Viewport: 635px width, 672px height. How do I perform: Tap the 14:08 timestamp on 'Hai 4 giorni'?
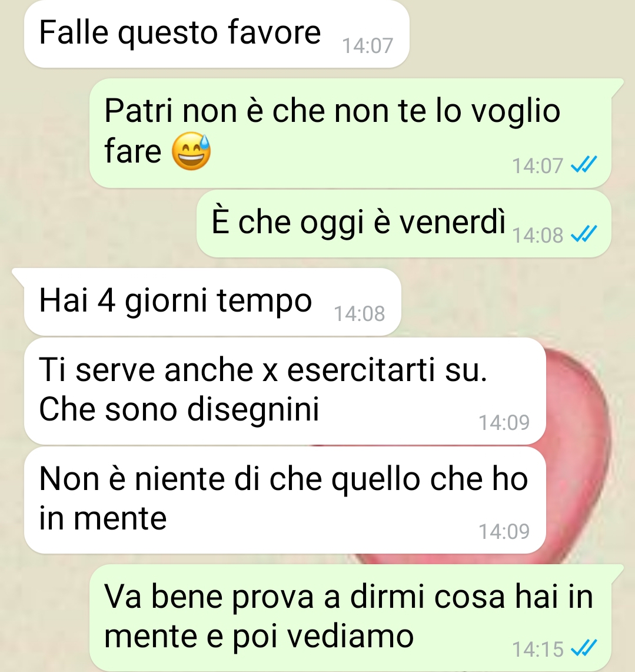click(x=359, y=313)
